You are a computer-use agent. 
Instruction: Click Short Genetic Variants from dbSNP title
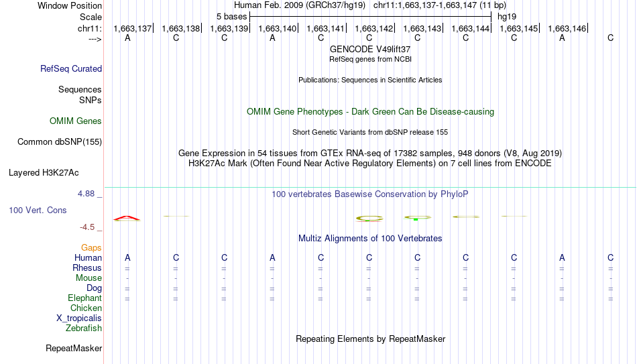click(370, 133)
